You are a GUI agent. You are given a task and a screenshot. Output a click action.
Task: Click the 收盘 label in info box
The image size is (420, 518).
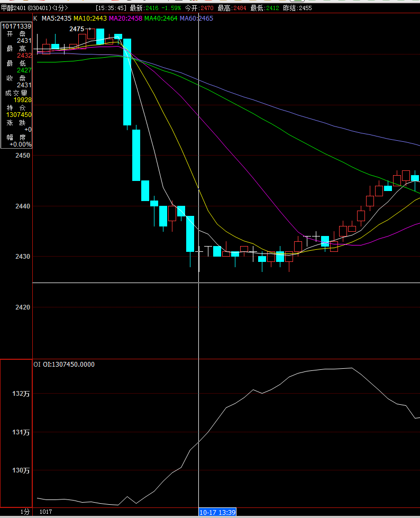point(16,78)
